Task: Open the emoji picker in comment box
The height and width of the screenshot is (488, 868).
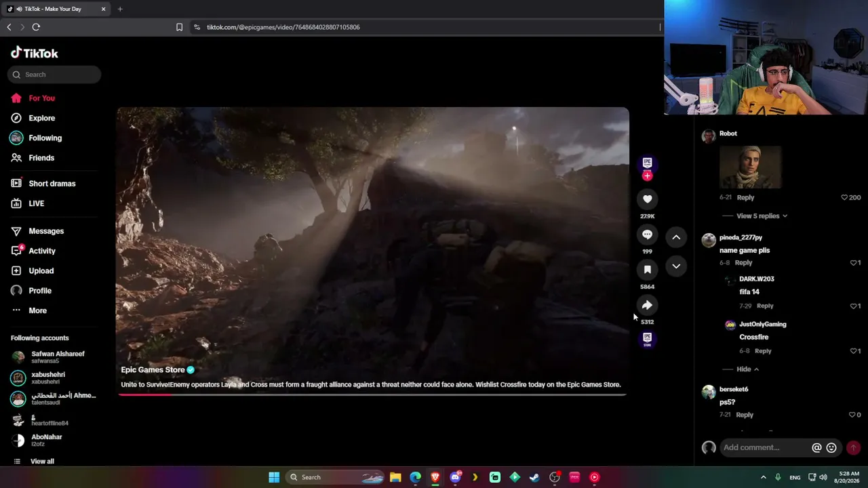Action: click(831, 448)
